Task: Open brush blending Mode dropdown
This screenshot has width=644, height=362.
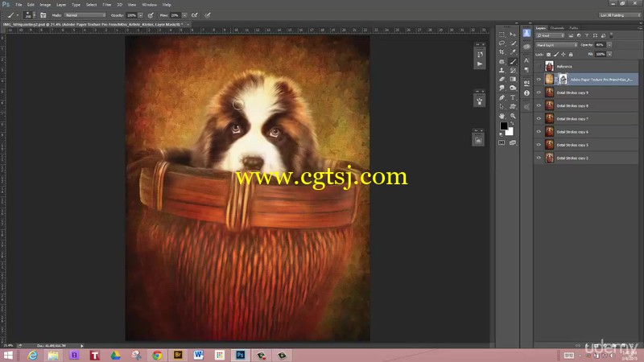Action: [85, 15]
